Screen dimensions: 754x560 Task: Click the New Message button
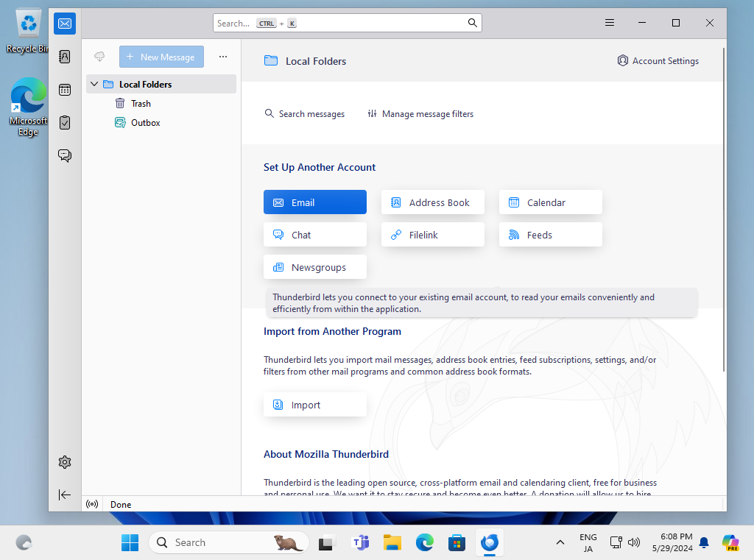tap(161, 57)
